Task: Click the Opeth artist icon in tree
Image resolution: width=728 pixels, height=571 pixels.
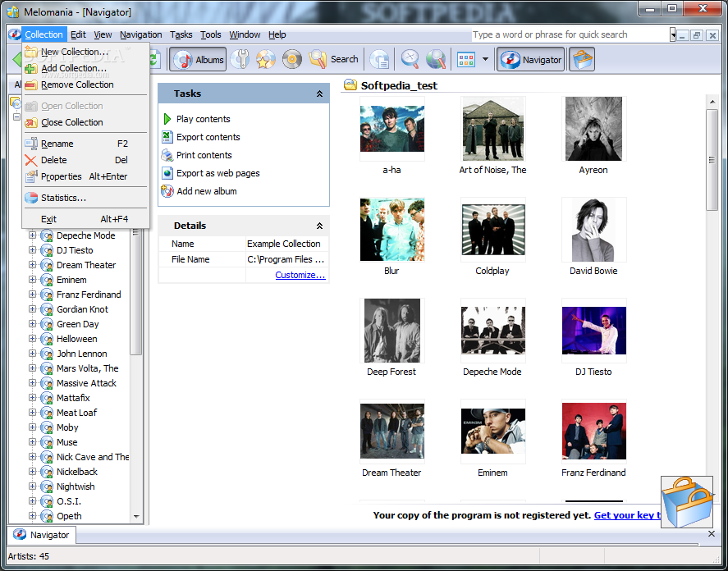Action: click(x=47, y=516)
